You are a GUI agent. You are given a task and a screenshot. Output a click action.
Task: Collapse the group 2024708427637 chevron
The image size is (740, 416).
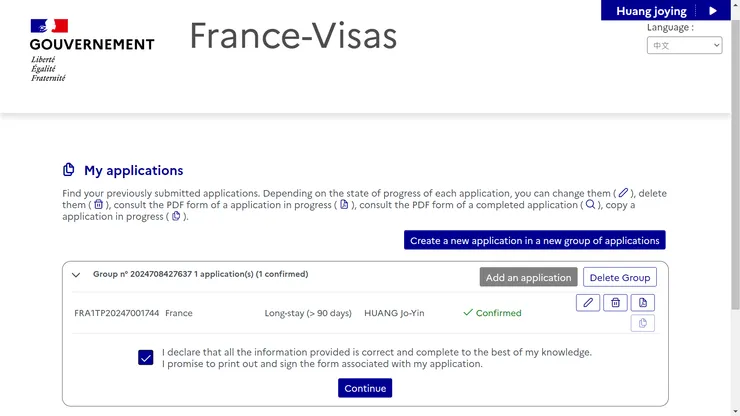pos(76,275)
